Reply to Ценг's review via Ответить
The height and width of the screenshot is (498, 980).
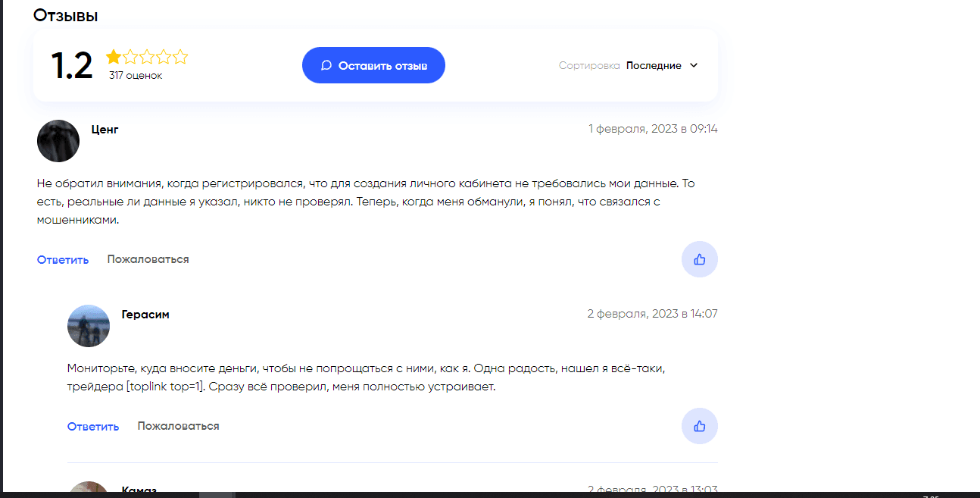62,259
